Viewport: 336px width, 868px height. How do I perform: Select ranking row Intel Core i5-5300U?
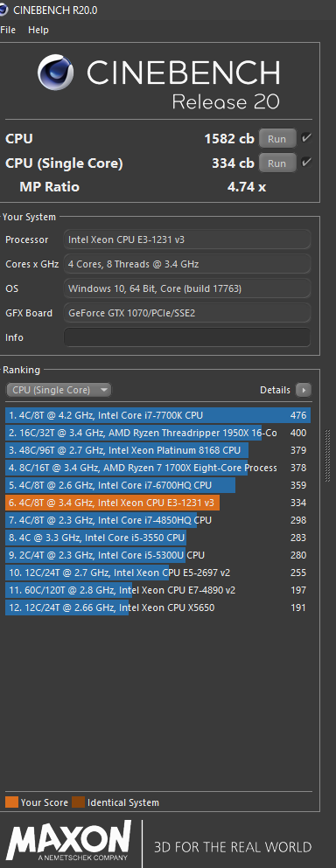158,555
